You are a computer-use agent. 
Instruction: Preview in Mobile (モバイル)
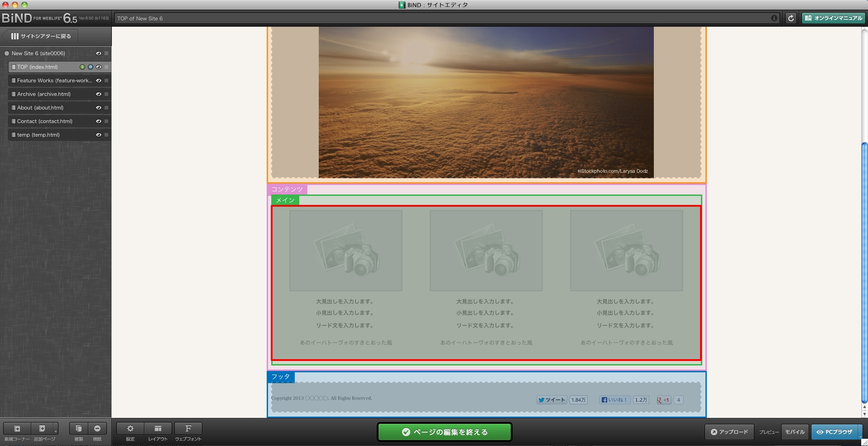point(795,432)
